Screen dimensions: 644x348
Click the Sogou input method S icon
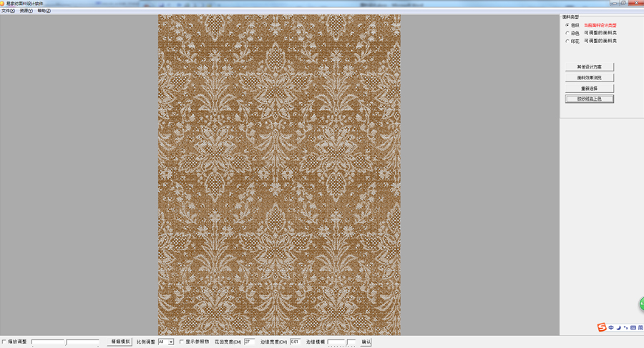point(602,327)
